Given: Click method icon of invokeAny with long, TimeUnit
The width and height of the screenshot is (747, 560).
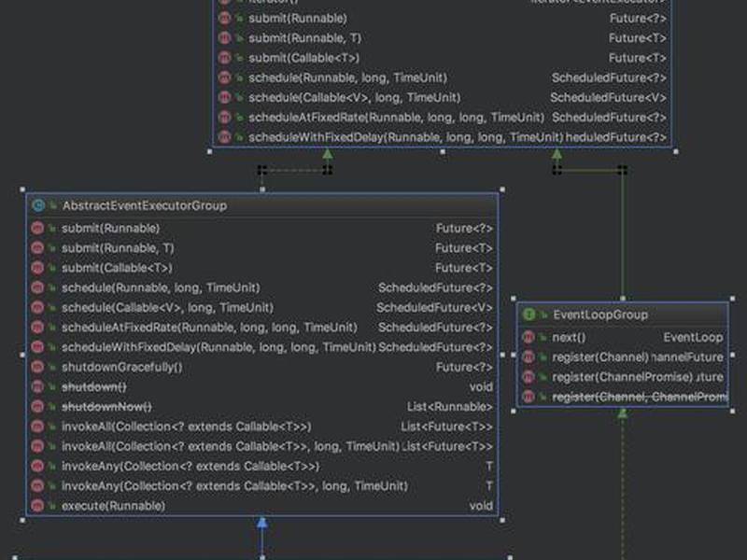Looking at the screenshot, I should tap(37, 485).
